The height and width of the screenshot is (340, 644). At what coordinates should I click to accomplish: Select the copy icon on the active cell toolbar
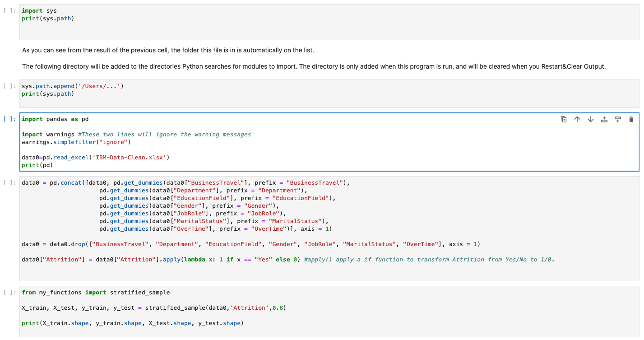(564, 119)
